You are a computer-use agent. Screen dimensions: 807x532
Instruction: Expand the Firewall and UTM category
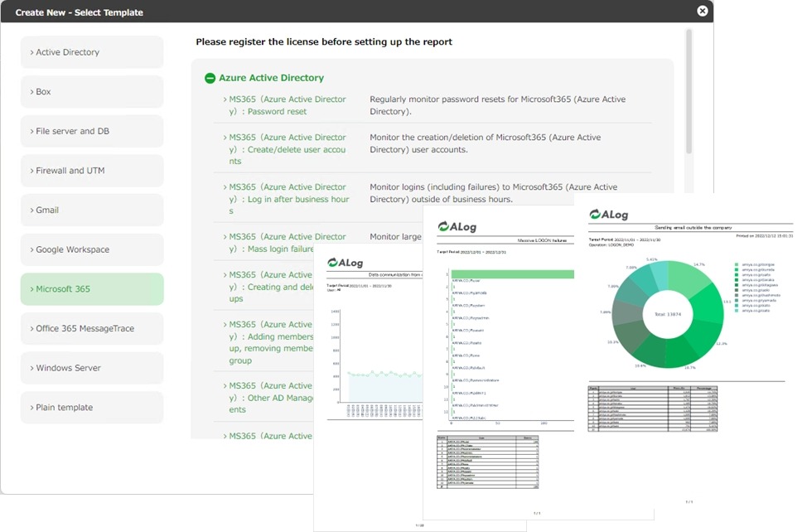[91, 170]
